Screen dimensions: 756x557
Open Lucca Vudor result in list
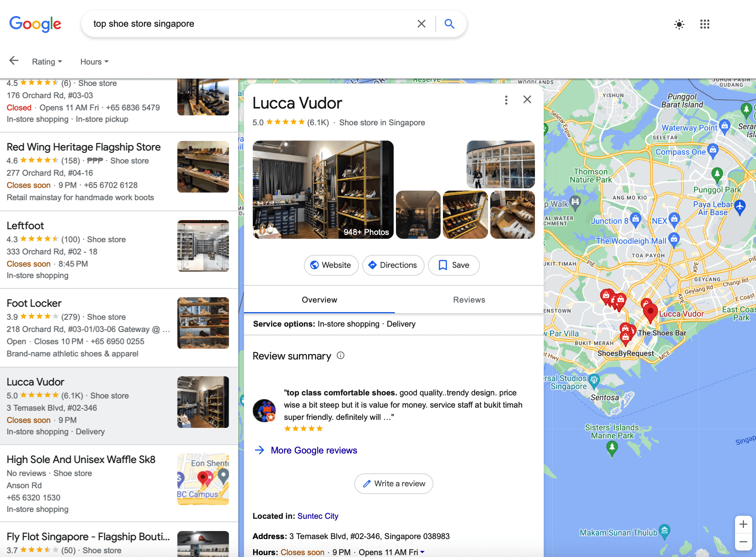point(118,406)
